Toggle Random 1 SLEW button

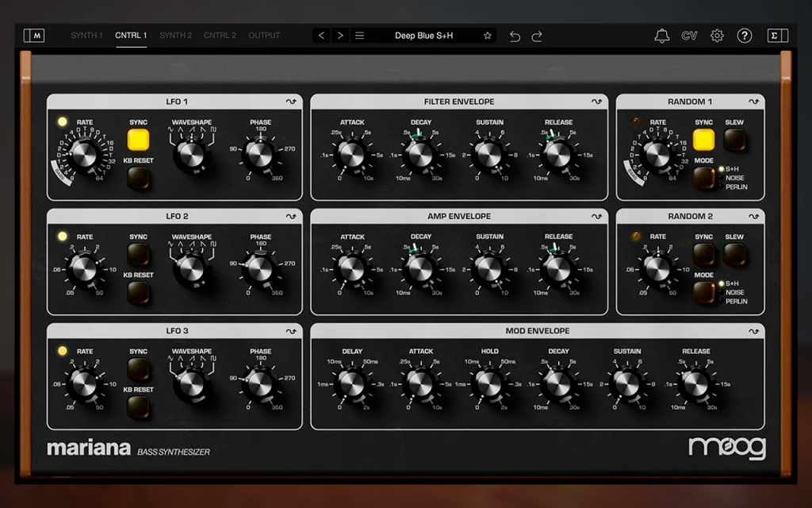734,140
